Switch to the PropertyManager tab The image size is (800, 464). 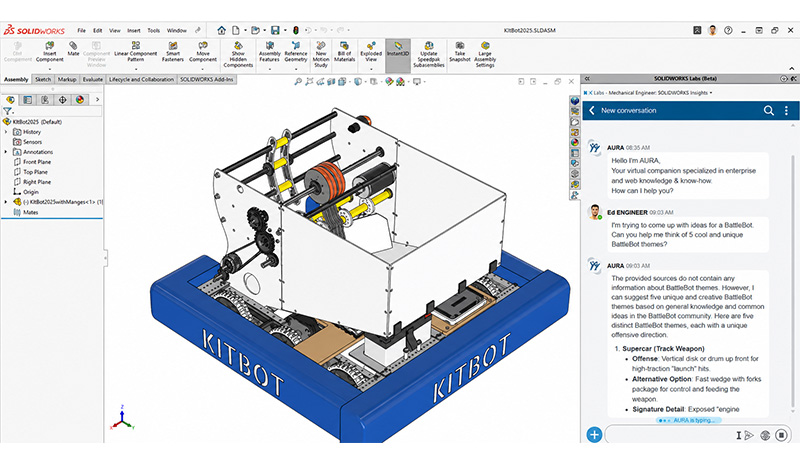pyautogui.click(x=28, y=100)
